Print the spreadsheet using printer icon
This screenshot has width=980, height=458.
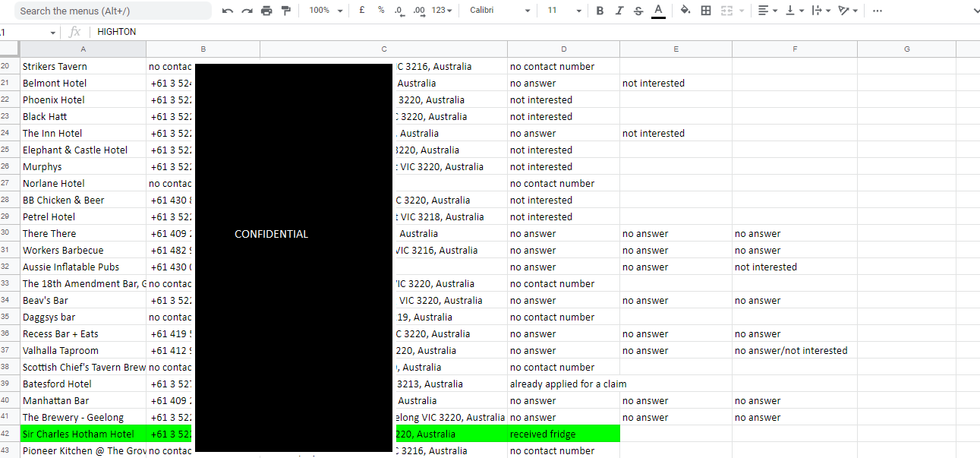(x=266, y=11)
